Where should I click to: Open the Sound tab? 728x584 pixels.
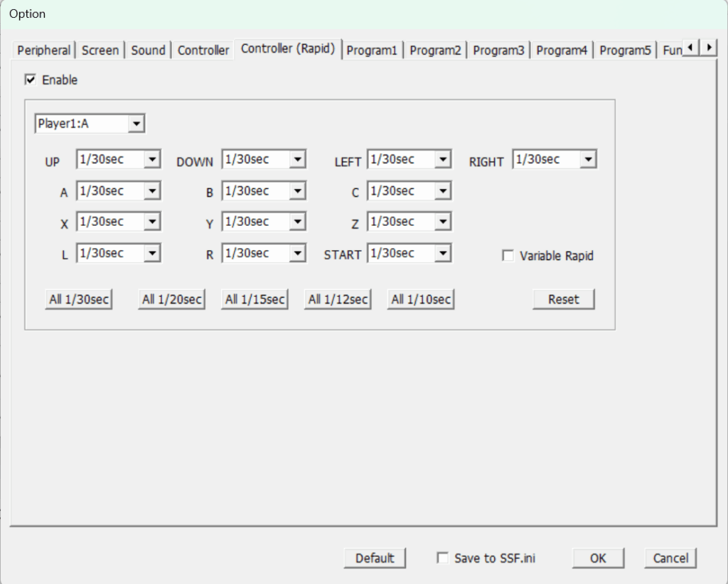148,50
